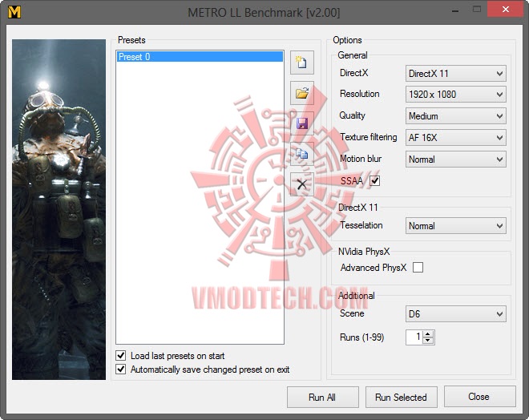Click the Run All button
Viewport: 529px width, 420px height.
tap(322, 397)
